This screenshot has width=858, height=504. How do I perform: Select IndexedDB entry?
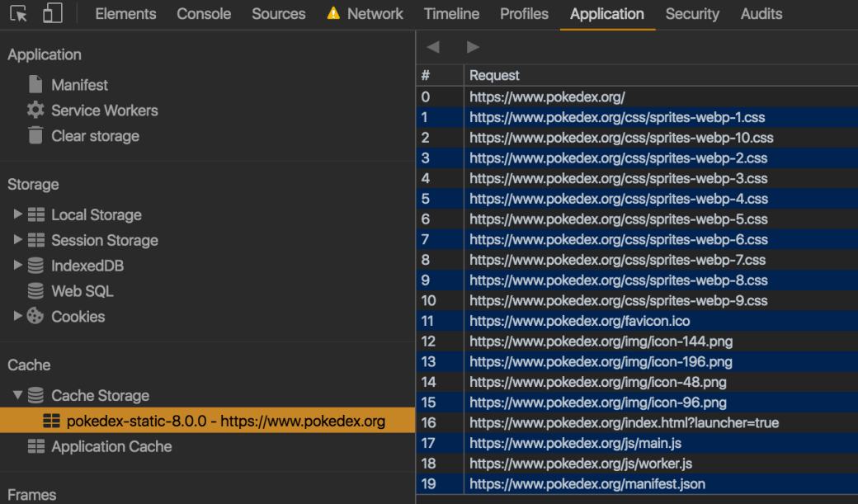click(87, 266)
